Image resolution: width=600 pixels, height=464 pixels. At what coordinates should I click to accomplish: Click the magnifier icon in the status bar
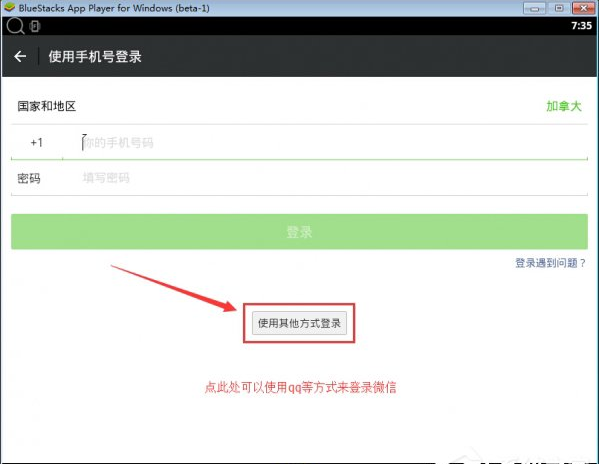click(14, 24)
